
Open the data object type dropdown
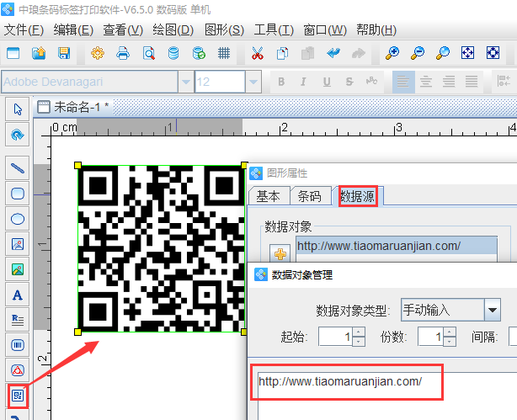point(493,310)
